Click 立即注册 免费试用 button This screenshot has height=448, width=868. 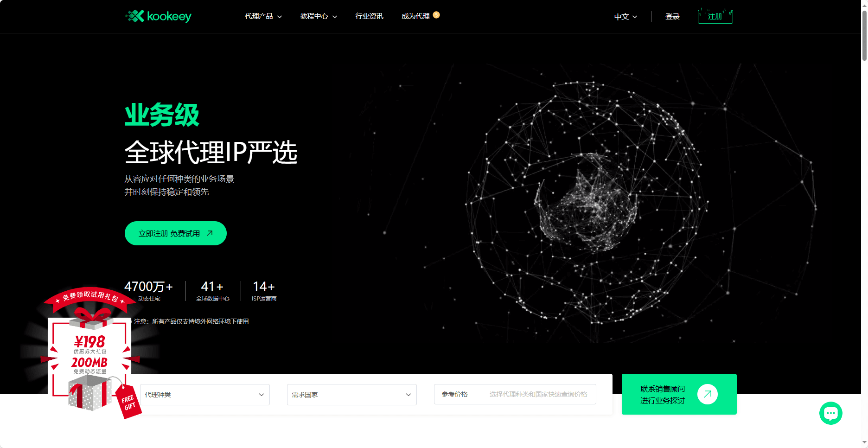pos(175,233)
